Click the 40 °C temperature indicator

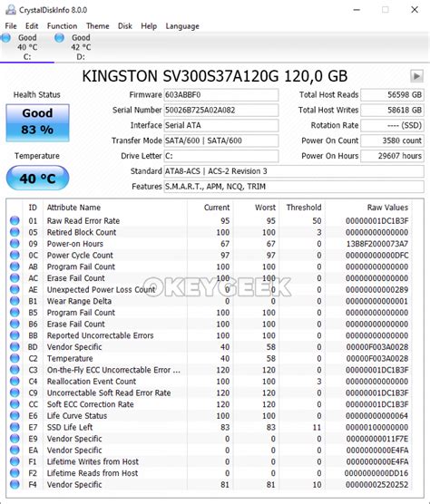(37, 178)
